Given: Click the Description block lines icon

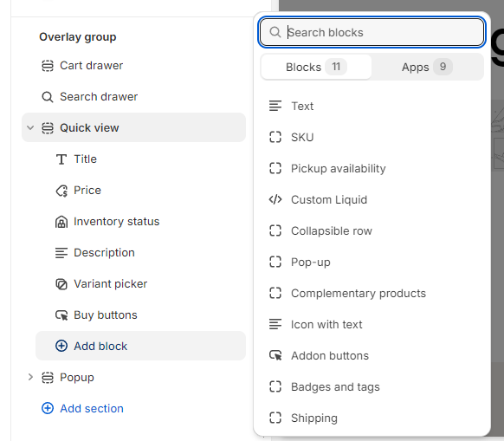Looking at the screenshot, I should click(61, 253).
